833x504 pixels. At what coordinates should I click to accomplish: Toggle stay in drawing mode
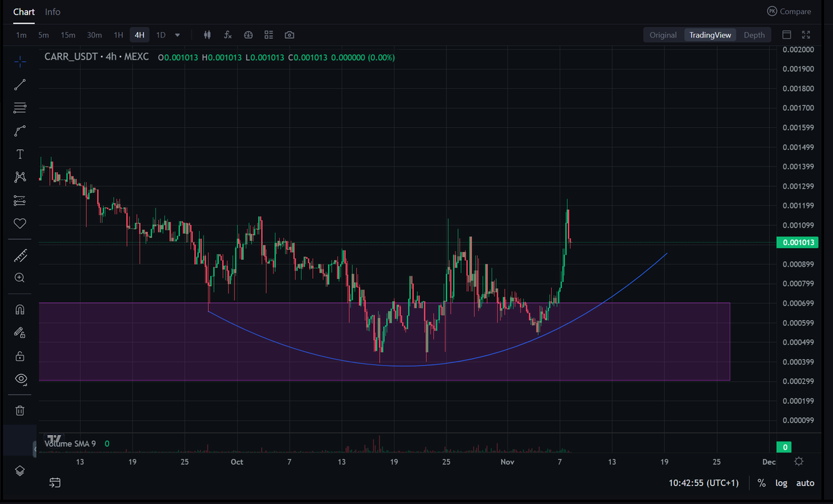[19, 333]
